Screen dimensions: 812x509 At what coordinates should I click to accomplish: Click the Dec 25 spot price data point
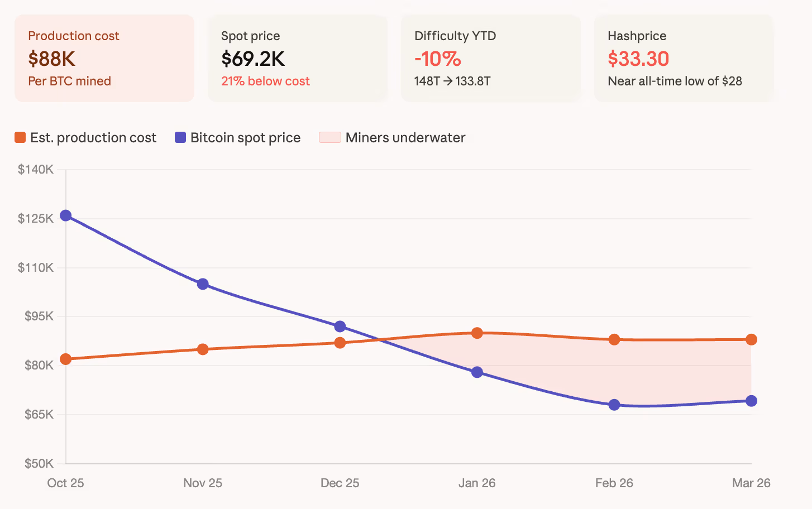point(340,326)
